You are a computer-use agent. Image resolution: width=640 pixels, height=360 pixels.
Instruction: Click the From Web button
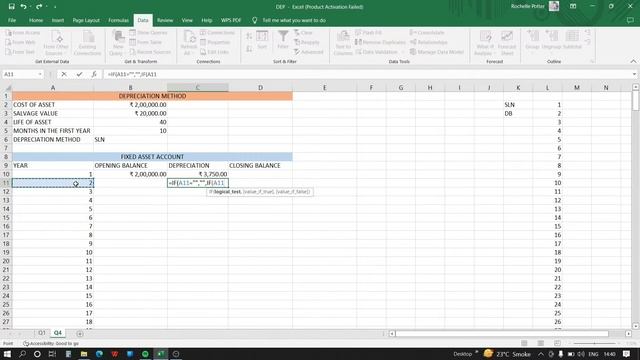click(20, 42)
